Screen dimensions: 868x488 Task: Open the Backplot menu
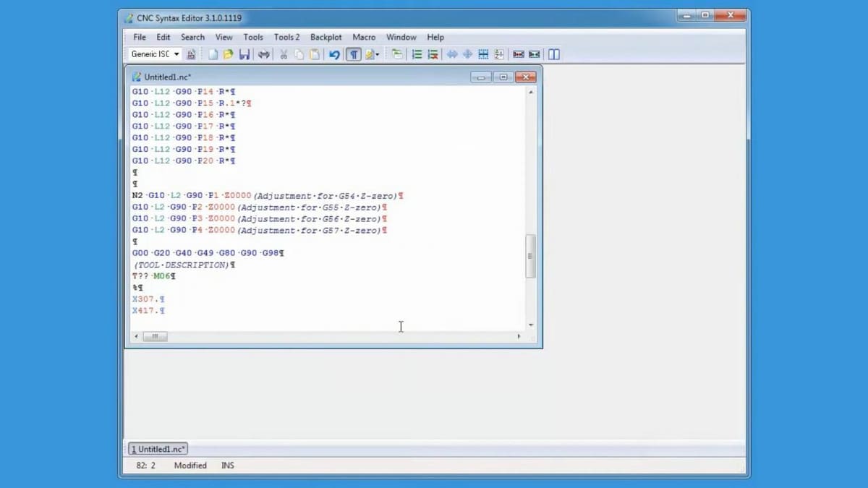[x=326, y=37]
